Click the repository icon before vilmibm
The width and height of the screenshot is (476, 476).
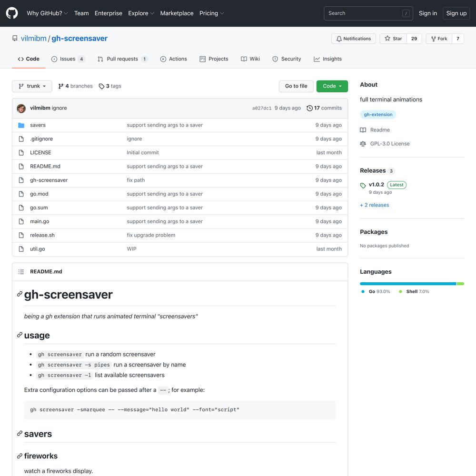[x=15, y=39]
